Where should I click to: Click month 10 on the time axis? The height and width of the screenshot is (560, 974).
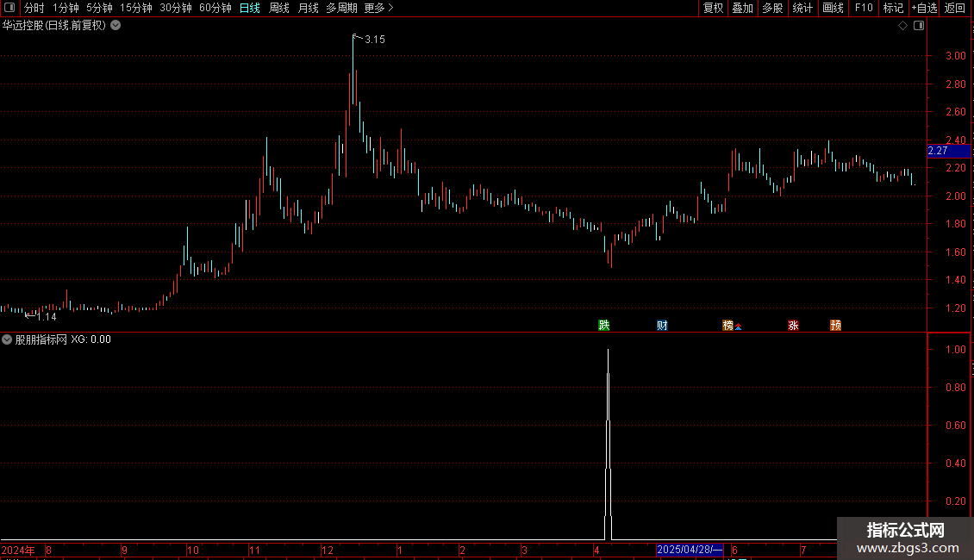[193, 551]
